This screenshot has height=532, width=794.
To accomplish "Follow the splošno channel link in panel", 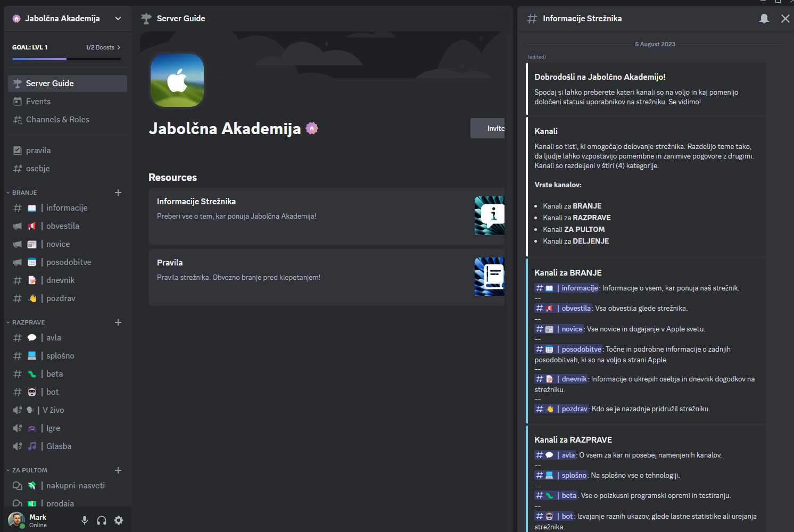I will pos(561,475).
